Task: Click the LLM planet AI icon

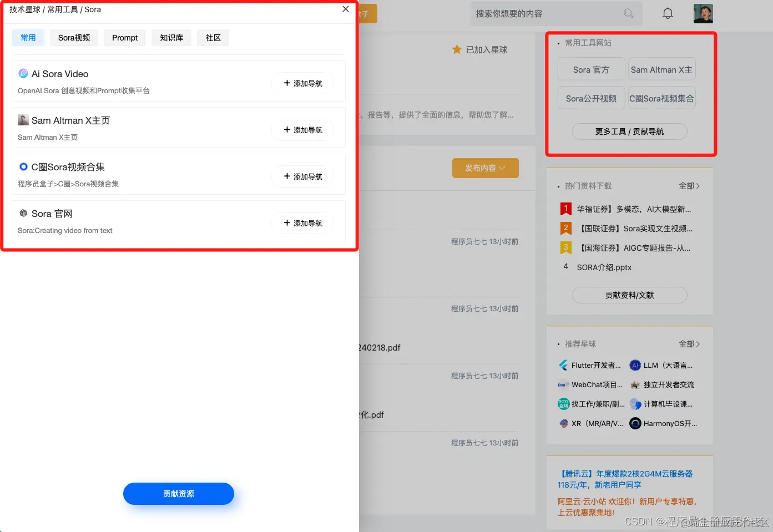Action: click(x=635, y=365)
